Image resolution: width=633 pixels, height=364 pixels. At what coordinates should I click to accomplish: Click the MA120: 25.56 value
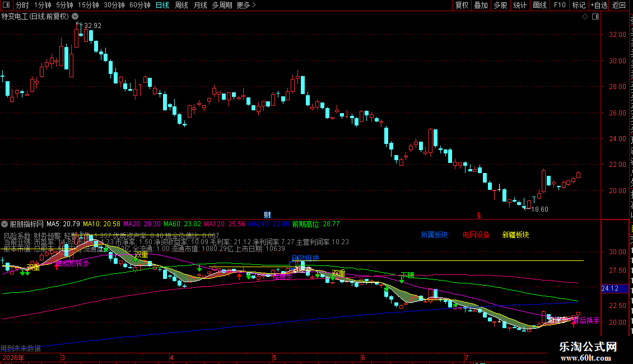click(x=225, y=224)
